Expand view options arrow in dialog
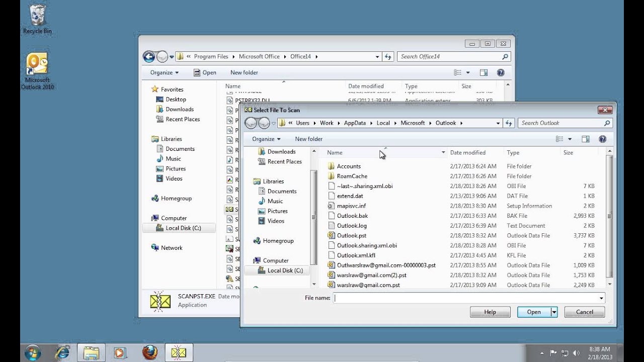Viewport: 644px width, 362px height. tap(570, 139)
